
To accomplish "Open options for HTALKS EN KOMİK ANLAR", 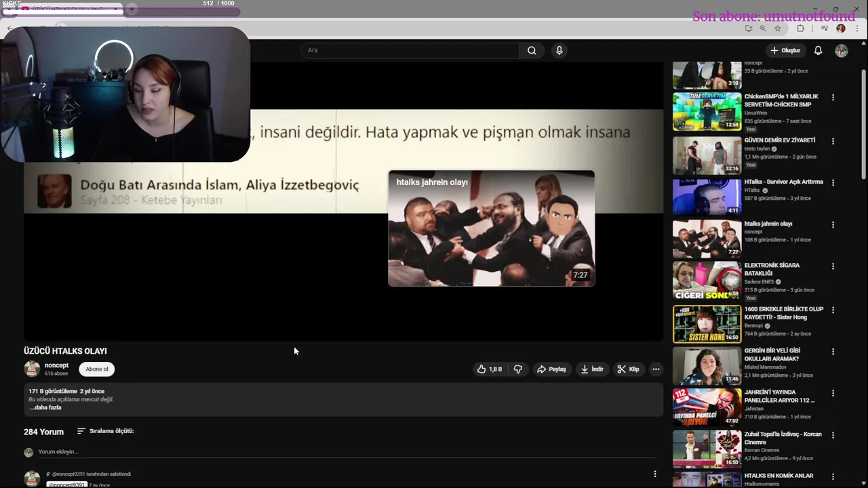I will (x=833, y=476).
